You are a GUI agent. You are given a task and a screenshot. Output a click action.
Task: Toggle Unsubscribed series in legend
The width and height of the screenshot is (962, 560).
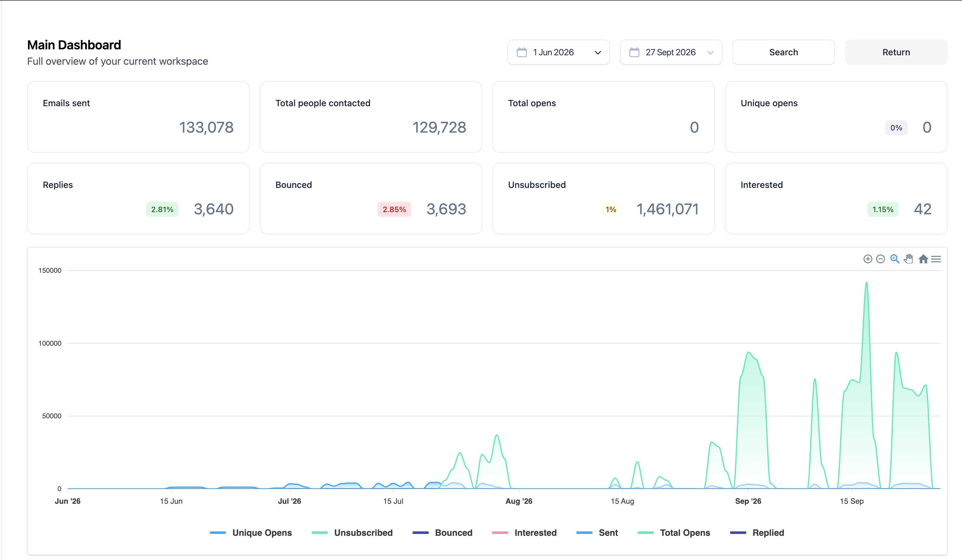click(x=352, y=533)
